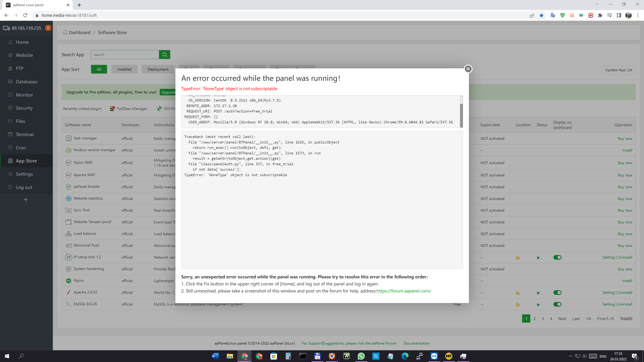Open the aaPanel forum link
644x362 pixels.
(404, 291)
